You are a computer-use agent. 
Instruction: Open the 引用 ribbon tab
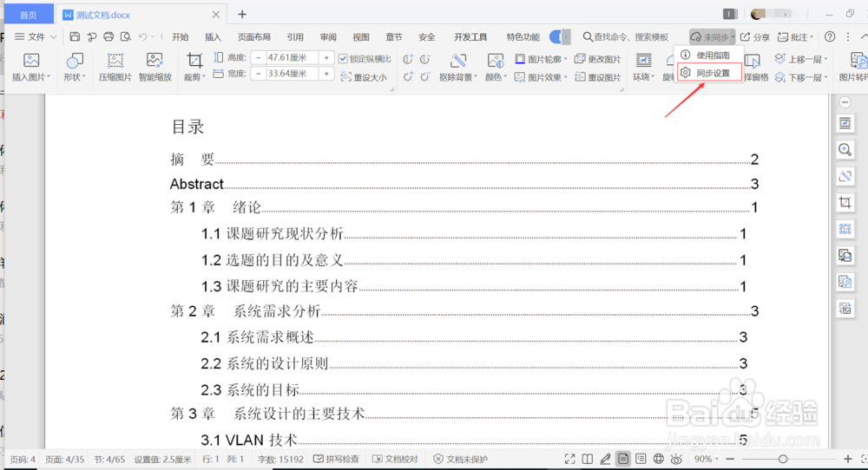click(295, 37)
